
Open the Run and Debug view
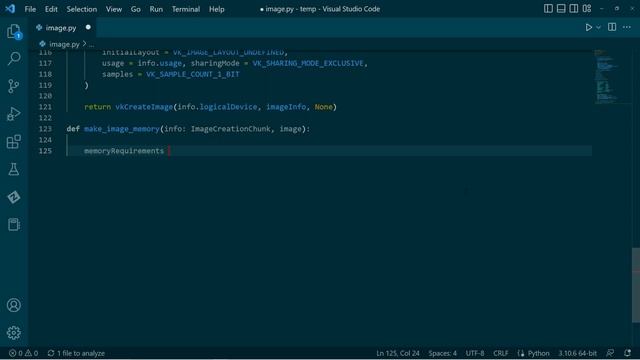pyautogui.click(x=14, y=114)
